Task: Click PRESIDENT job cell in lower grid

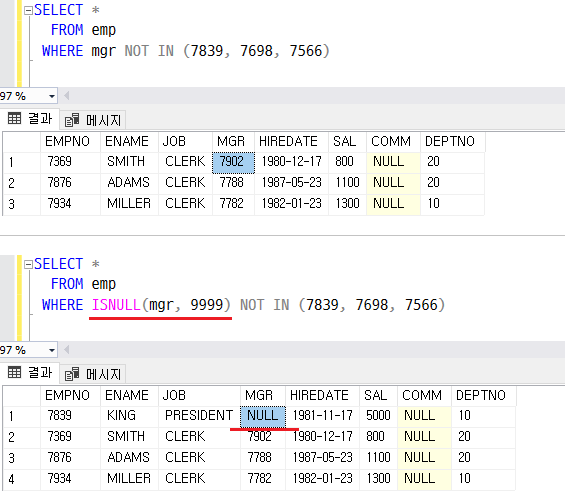Action: click(x=199, y=417)
